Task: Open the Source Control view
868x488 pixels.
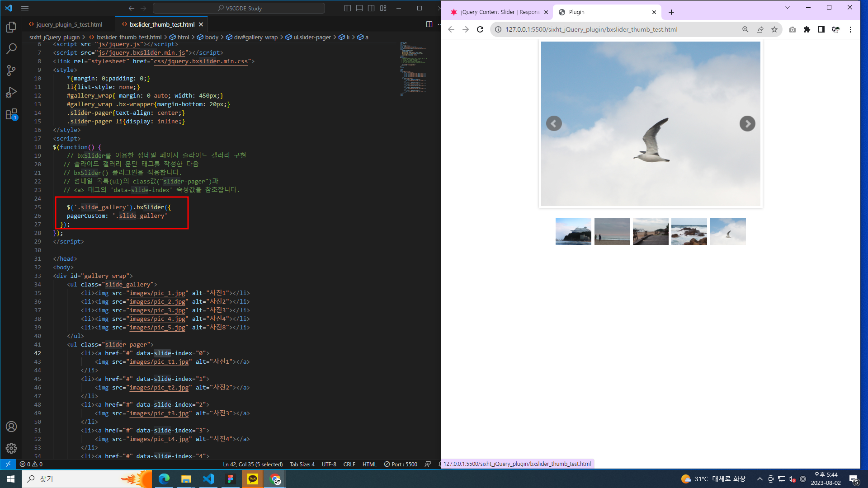Action: pos(11,70)
